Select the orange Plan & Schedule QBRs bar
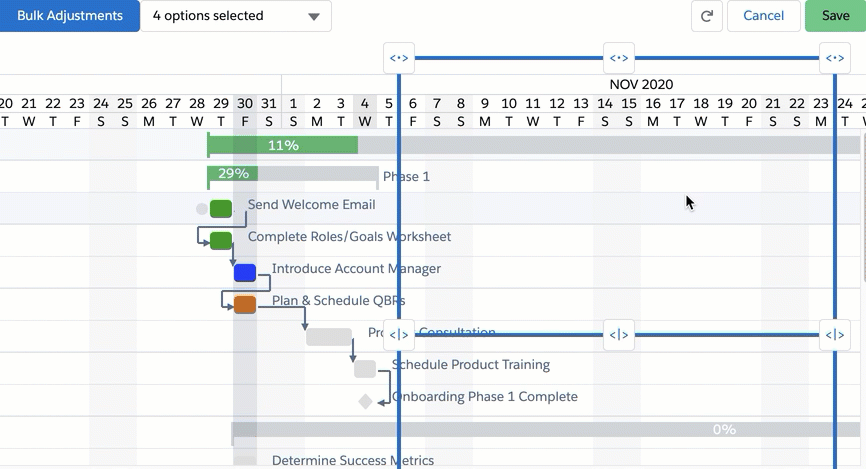Screen dimensions: 866x469 tap(245, 304)
